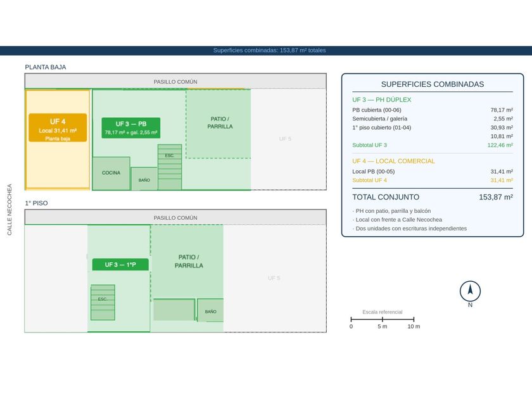Click the "UF 5" label in planta baja

pyautogui.click(x=285, y=139)
